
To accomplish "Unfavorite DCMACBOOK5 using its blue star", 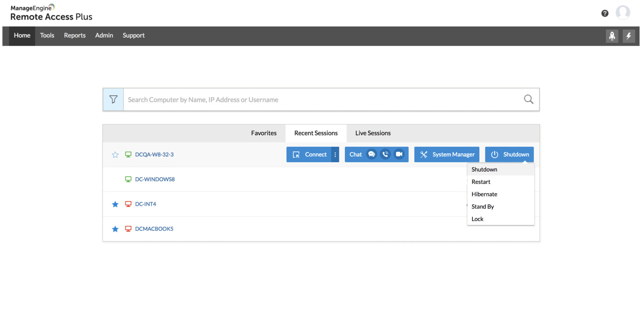I will coord(115,229).
